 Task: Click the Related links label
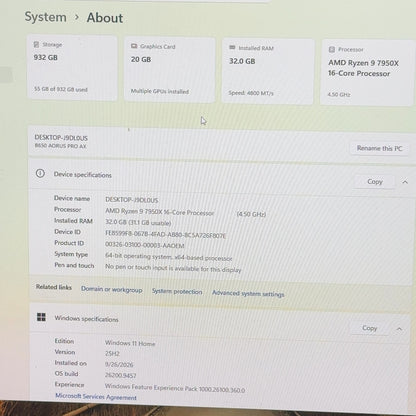coord(54,287)
